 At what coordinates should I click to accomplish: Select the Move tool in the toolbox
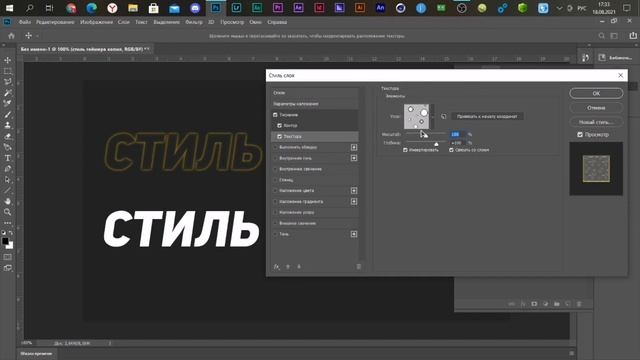(7, 60)
